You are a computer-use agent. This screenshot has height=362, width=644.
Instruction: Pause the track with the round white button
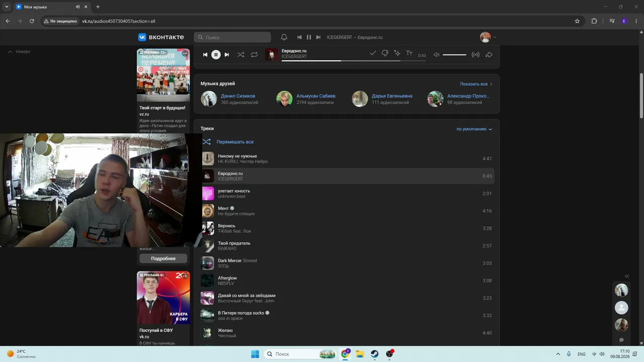tap(216, 55)
